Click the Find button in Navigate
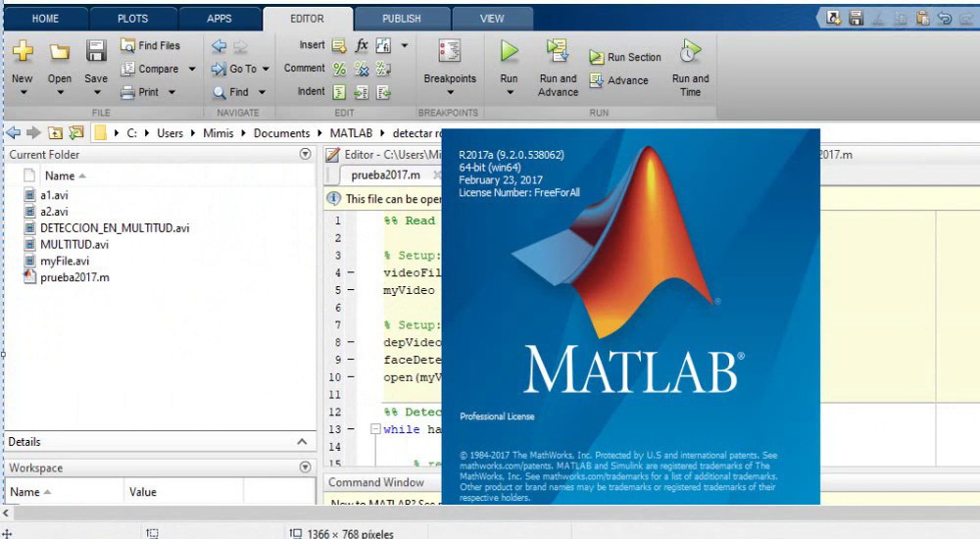This screenshot has width=980, height=539. (230, 92)
